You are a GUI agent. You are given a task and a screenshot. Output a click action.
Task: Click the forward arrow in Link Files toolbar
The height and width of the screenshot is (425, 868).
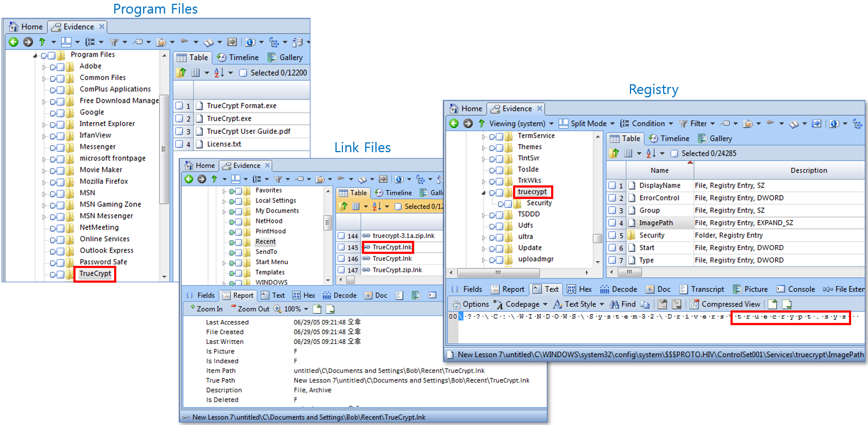pyautogui.click(x=202, y=179)
